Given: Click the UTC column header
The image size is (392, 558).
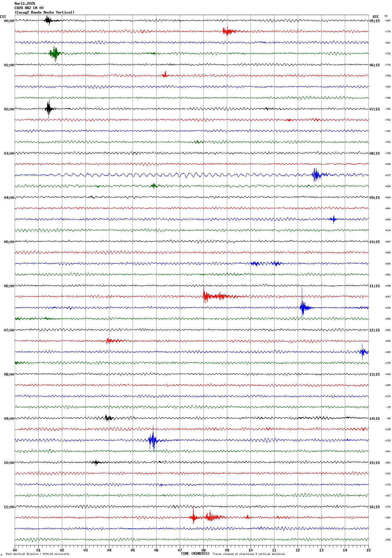Looking at the screenshot, I should coord(375,17).
